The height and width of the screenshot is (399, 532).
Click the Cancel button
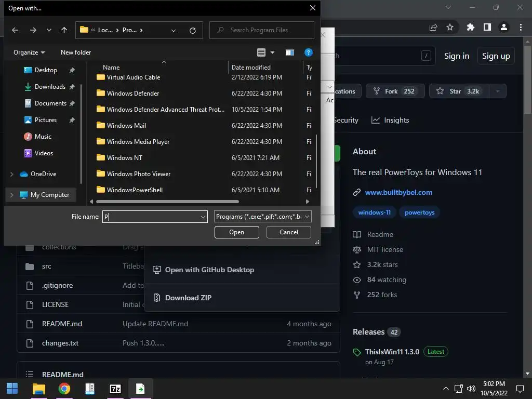click(289, 232)
